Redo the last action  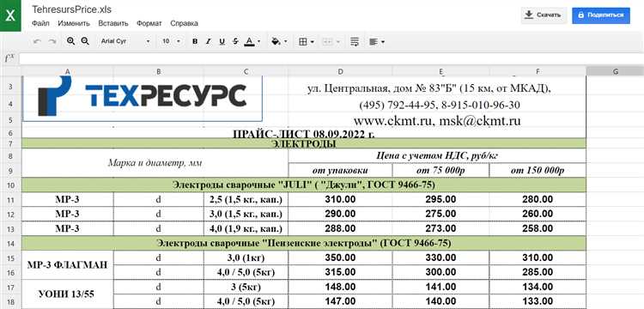[52, 41]
